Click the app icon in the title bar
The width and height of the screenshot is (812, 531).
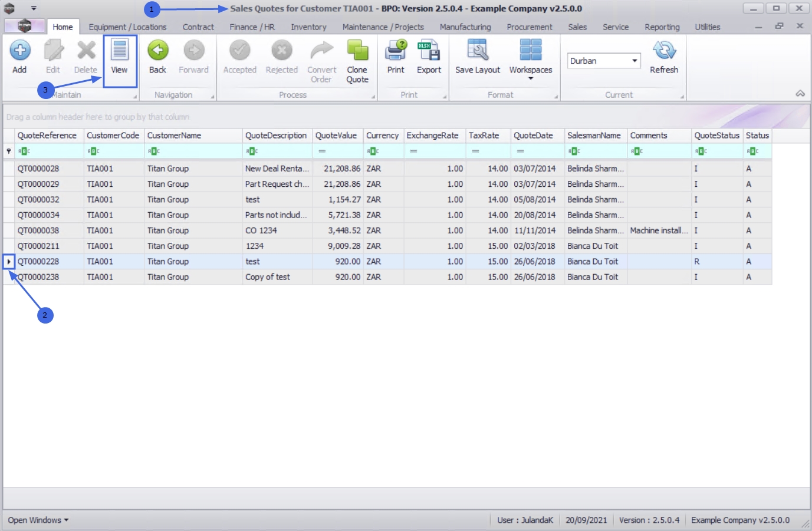pyautogui.click(x=9, y=8)
